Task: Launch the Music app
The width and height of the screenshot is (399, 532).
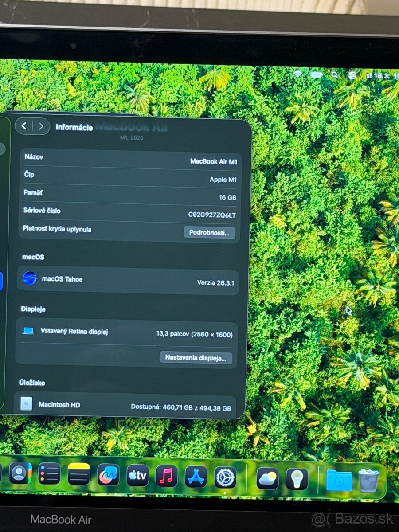Action: [x=167, y=476]
